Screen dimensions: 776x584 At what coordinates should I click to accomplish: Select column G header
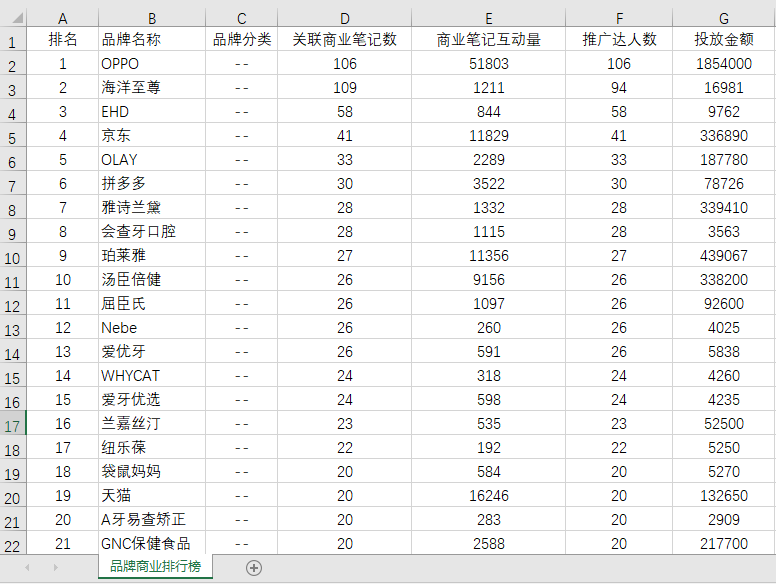click(724, 18)
